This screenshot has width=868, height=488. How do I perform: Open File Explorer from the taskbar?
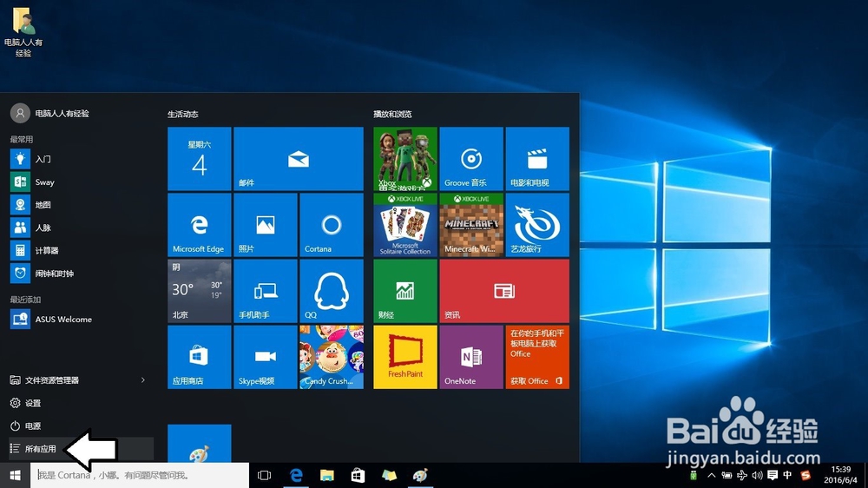327,475
